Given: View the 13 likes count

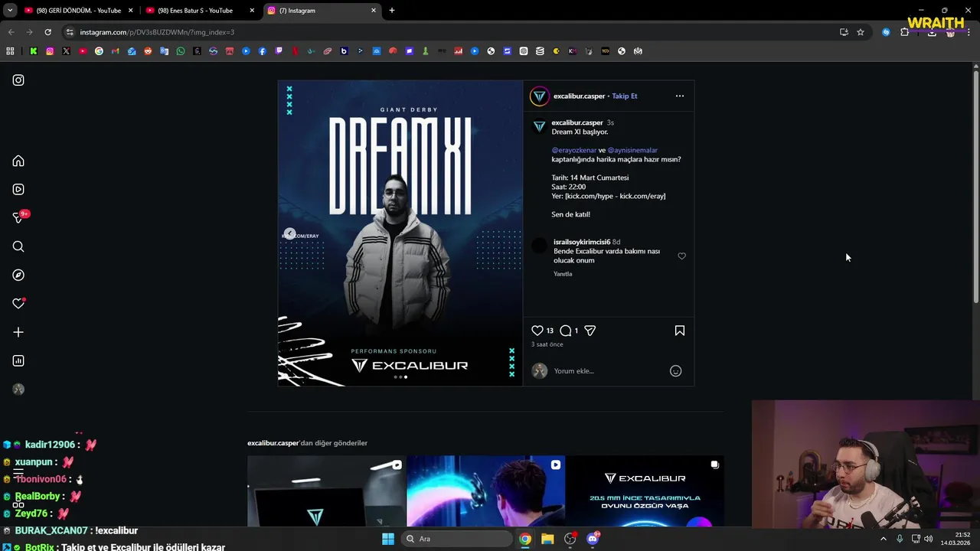Looking at the screenshot, I should (550, 331).
